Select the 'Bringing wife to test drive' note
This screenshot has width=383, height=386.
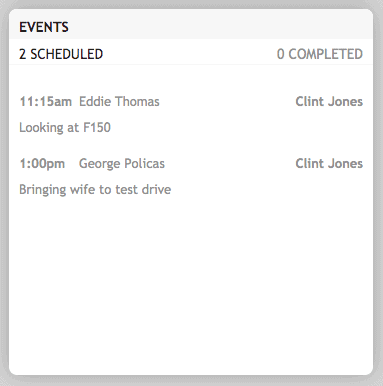[95, 190]
